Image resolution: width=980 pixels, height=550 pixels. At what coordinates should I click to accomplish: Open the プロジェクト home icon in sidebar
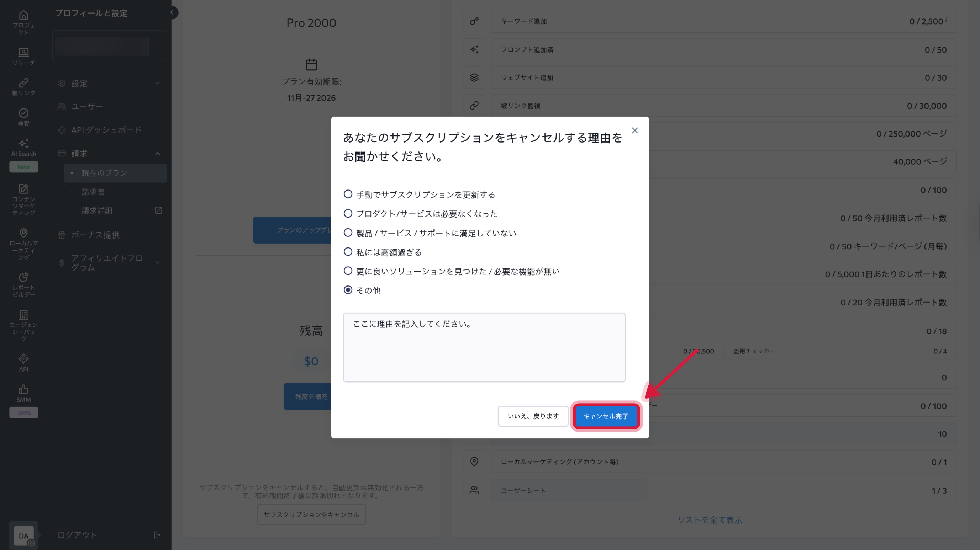click(23, 16)
